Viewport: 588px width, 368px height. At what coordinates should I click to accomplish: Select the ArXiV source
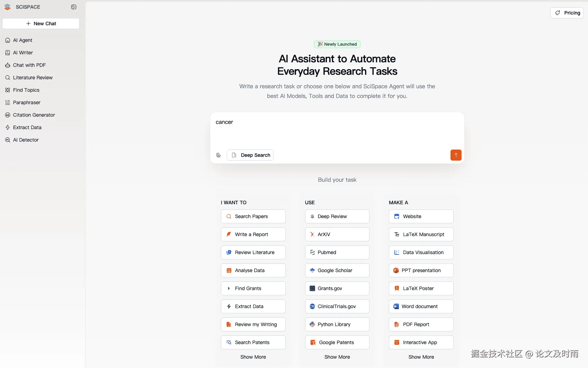coord(337,234)
